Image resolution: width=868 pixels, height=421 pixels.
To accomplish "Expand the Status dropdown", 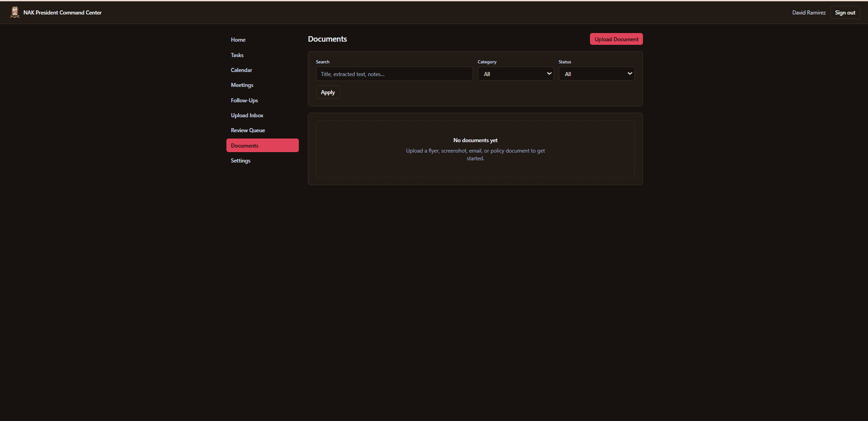I will pyautogui.click(x=596, y=74).
